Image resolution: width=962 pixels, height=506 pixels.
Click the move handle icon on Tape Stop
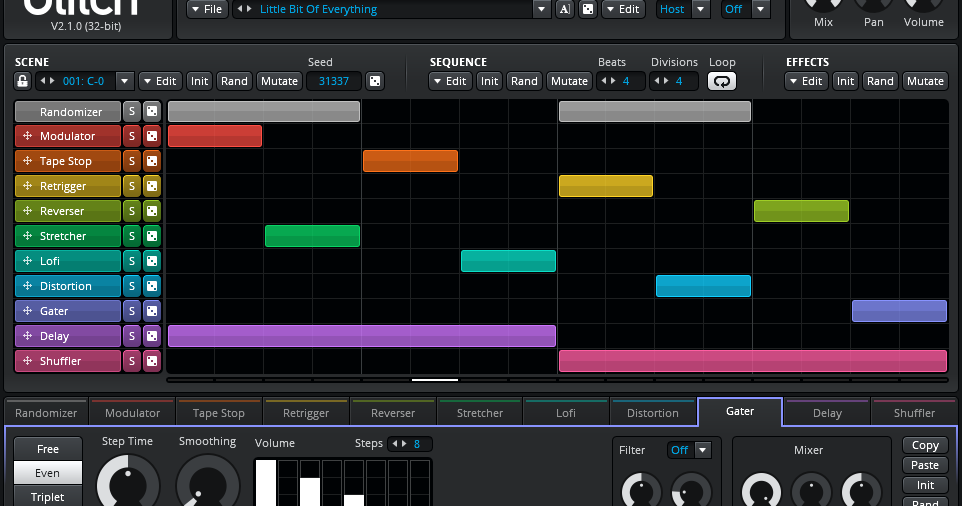pos(28,161)
